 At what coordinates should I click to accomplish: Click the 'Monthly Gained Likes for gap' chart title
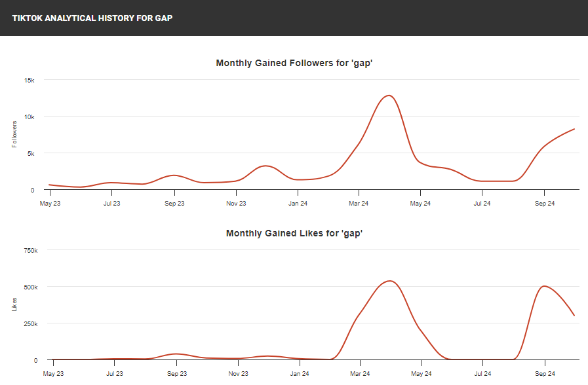(x=294, y=233)
